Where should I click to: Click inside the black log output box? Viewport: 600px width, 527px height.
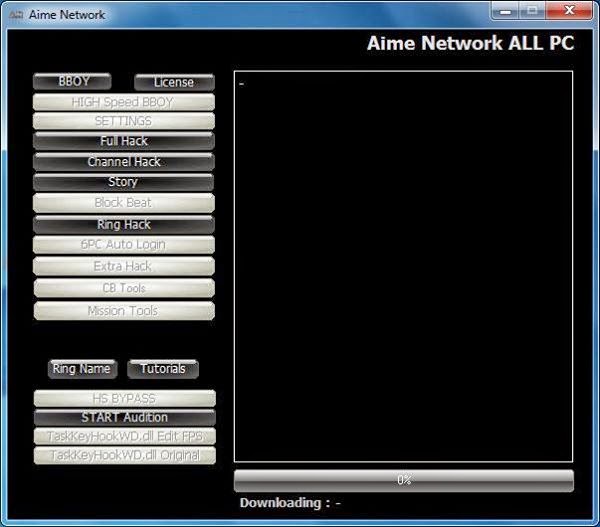click(403, 266)
